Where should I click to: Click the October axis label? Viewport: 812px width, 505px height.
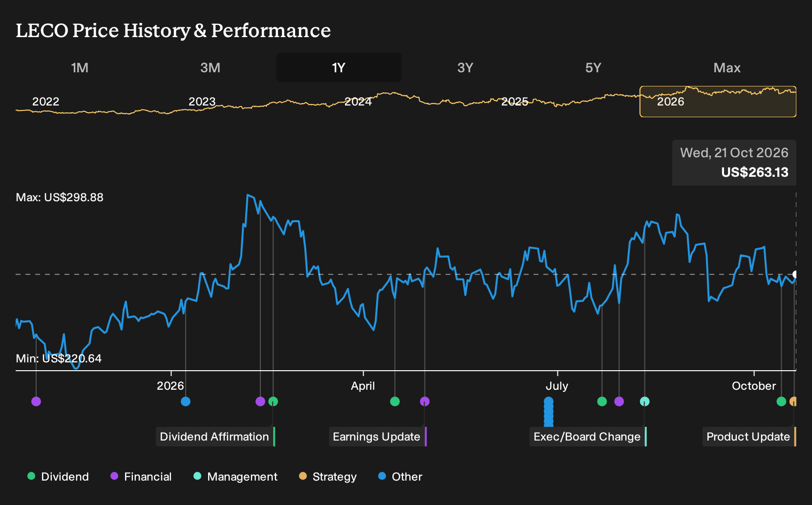754,386
